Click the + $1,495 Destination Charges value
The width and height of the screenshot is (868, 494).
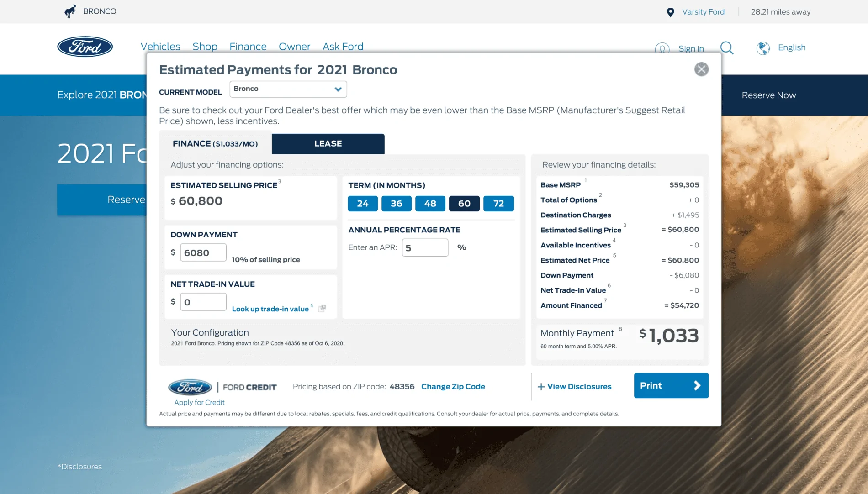tap(685, 215)
